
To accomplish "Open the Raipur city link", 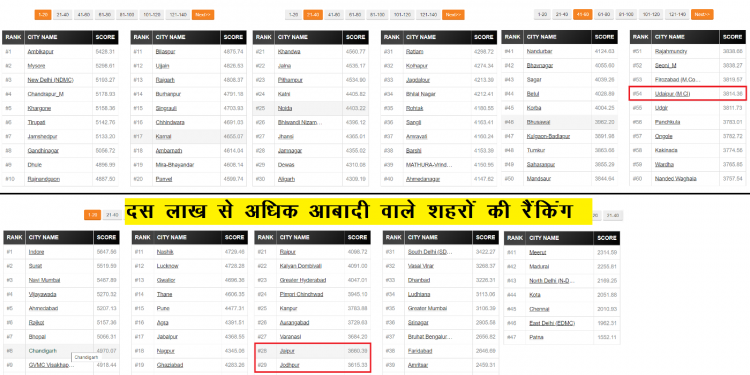I will [x=287, y=252].
